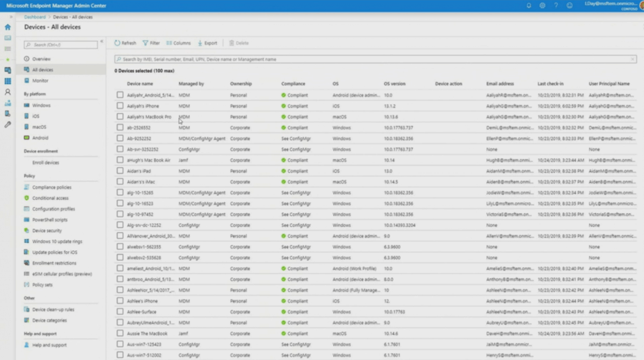Click the feedback smiley icon
The width and height of the screenshot is (644, 360).
569,5
